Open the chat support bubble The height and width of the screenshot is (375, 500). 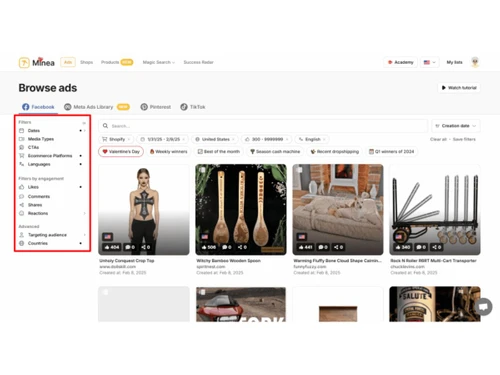pos(483,306)
